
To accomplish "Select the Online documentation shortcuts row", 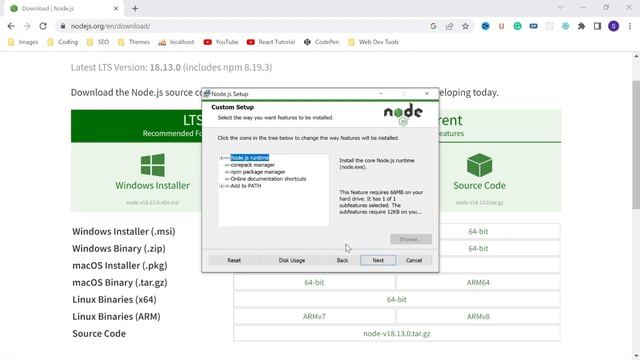I will (268, 179).
